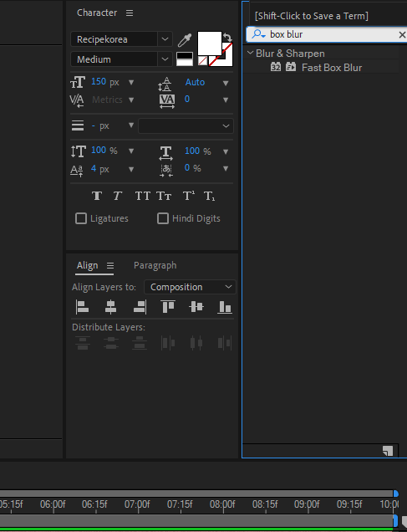This screenshot has height=532, width=407.
Task: Open the tracking preset arrow
Action: (226, 100)
